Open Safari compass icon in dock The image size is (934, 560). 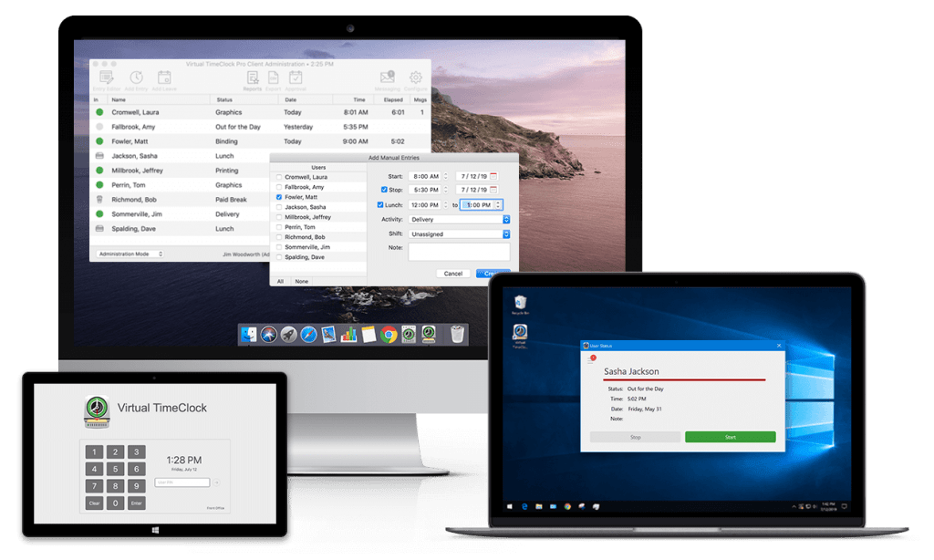pyautogui.click(x=308, y=335)
